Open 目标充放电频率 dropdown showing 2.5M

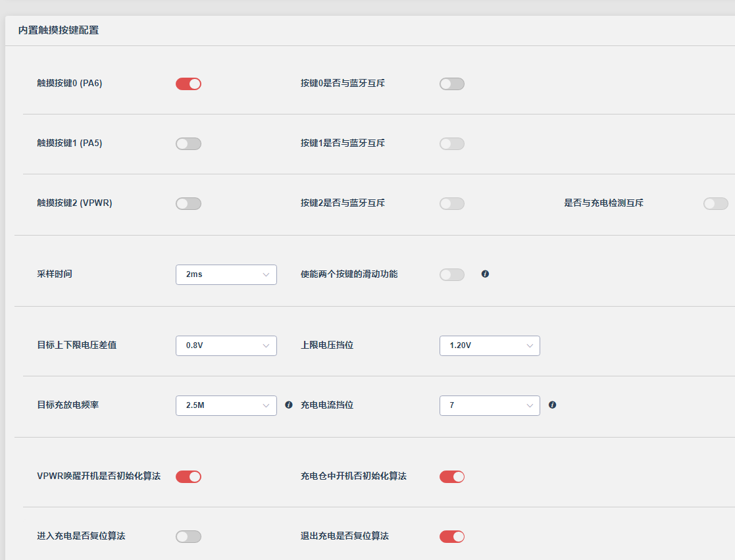point(226,406)
